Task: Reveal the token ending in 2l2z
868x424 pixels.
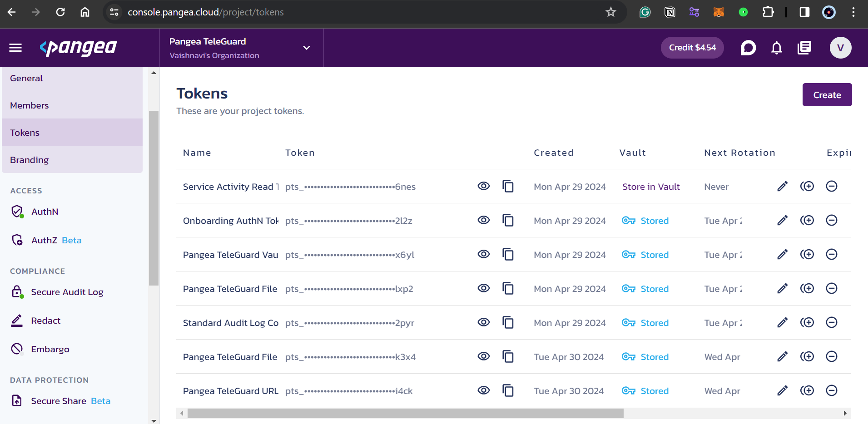Action: point(484,220)
